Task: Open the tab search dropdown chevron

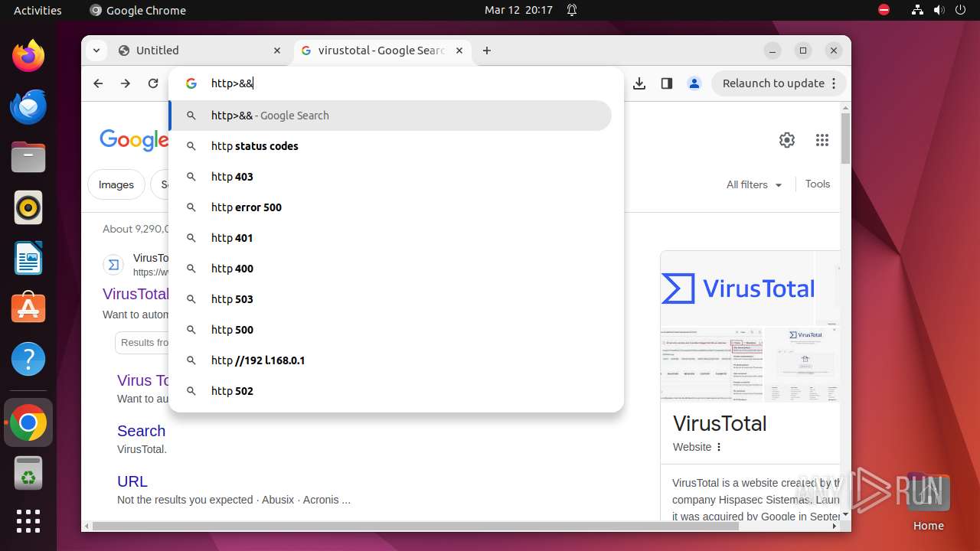Action: (96, 51)
